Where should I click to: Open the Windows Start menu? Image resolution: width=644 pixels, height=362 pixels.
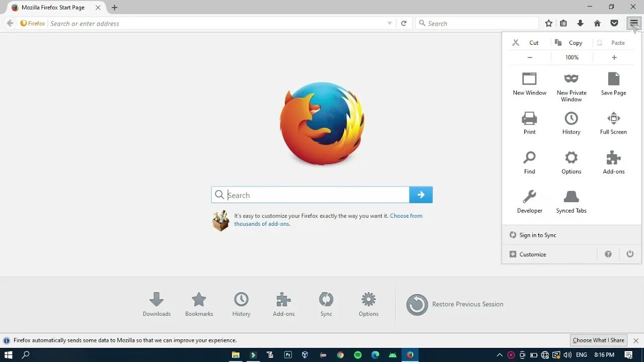(8, 355)
